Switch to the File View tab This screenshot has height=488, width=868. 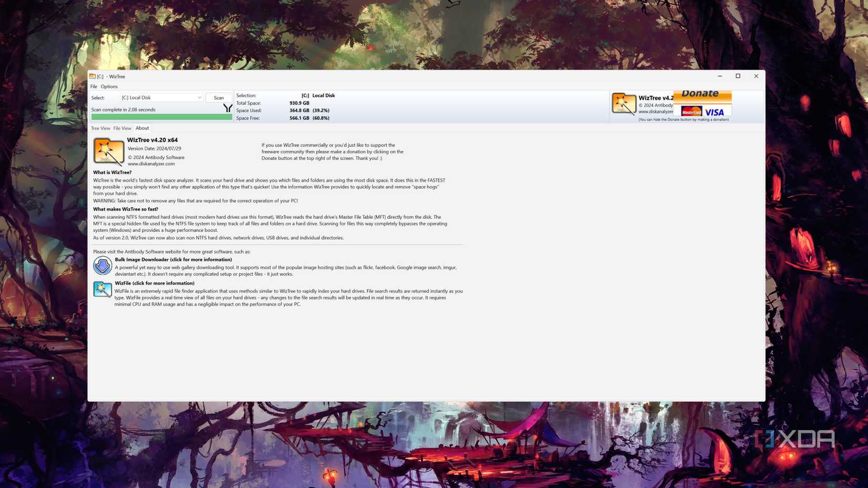coord(122,128)
